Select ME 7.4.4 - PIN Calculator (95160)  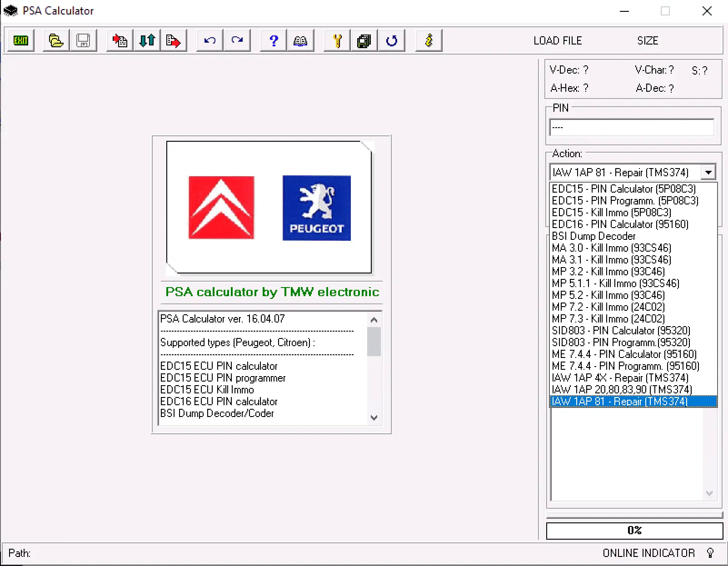(x=633, y=354)
